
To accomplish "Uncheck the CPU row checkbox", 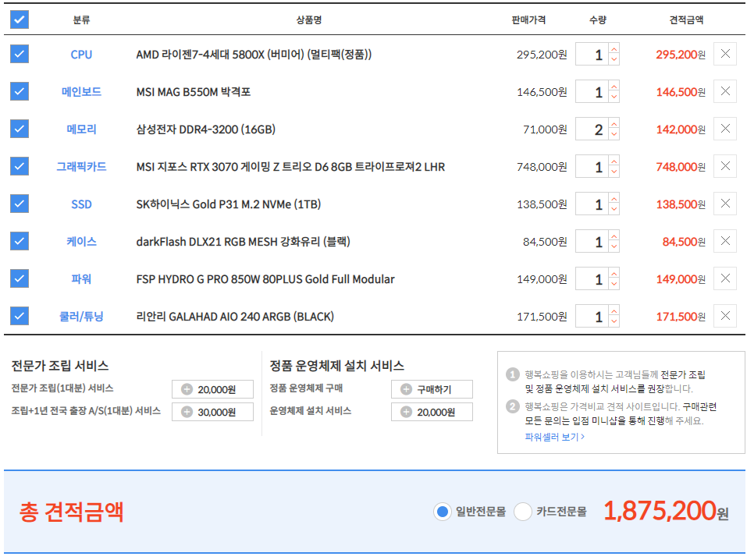I will click(20, 54).
